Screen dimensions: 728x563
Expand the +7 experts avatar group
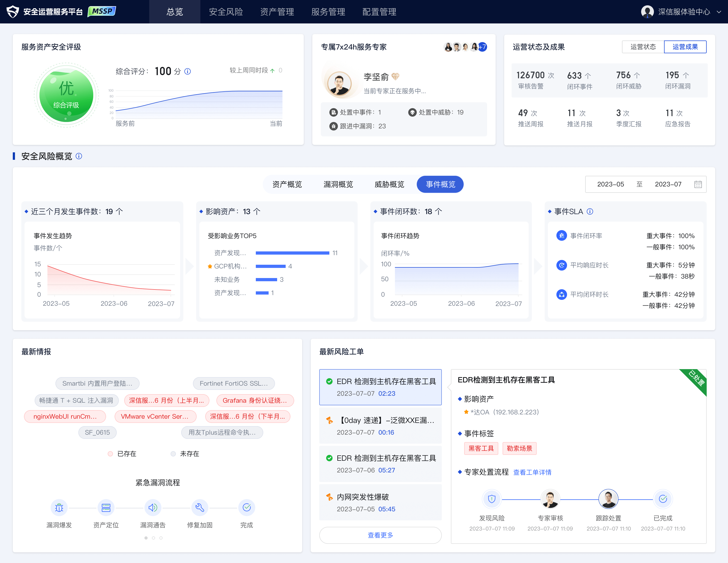(483, 47)
